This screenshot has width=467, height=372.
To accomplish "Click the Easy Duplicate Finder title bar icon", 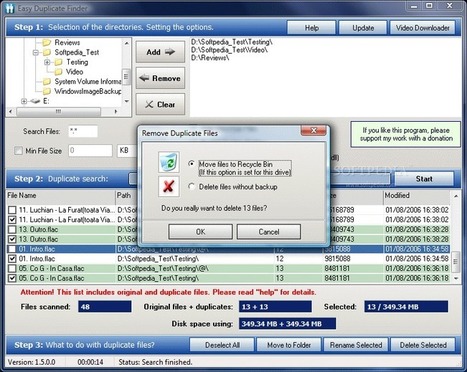I will pos(10,8).
